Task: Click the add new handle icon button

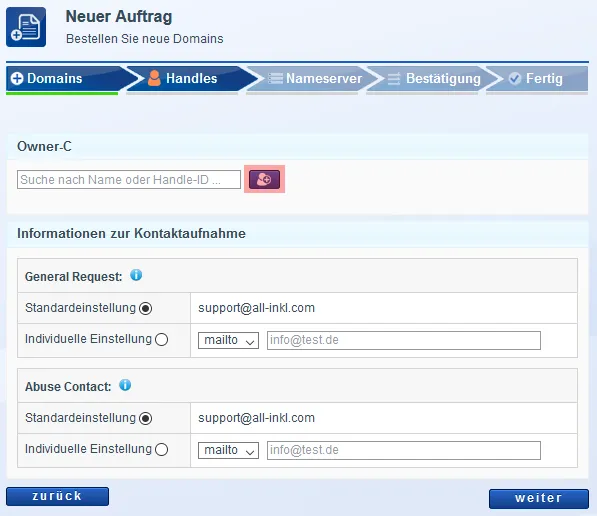Action: pyautogui.click(x=264, y=179)
